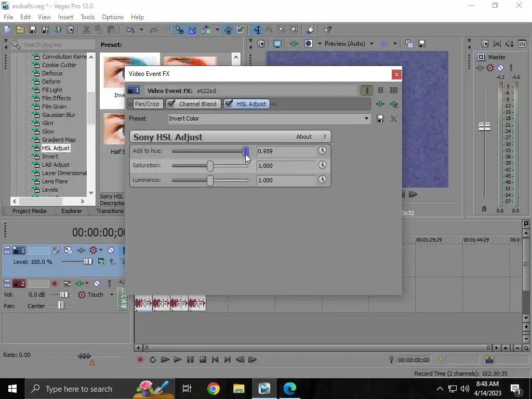Click the New project toolbar icon
Screen dimensions: 532x399
point(8,30)
